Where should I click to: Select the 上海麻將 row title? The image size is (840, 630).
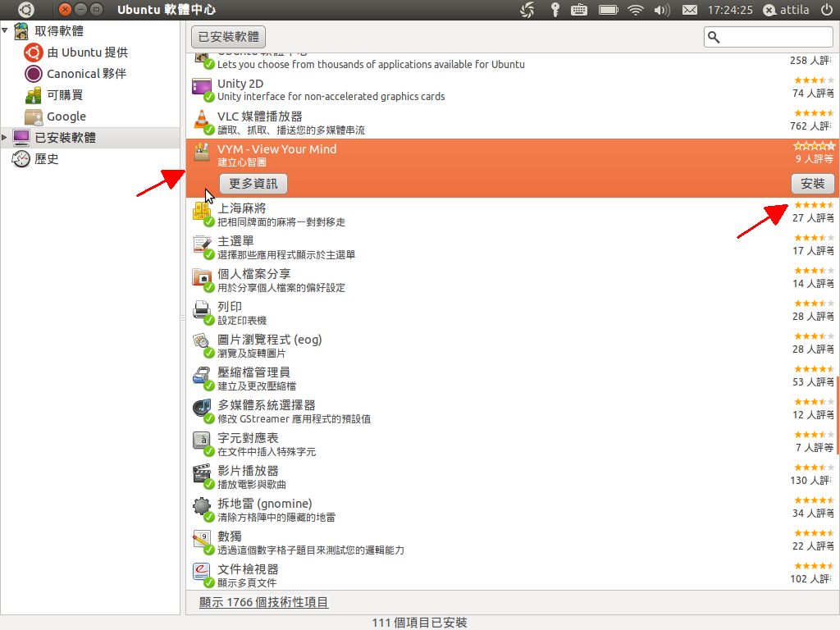click(x=242, y=208)
